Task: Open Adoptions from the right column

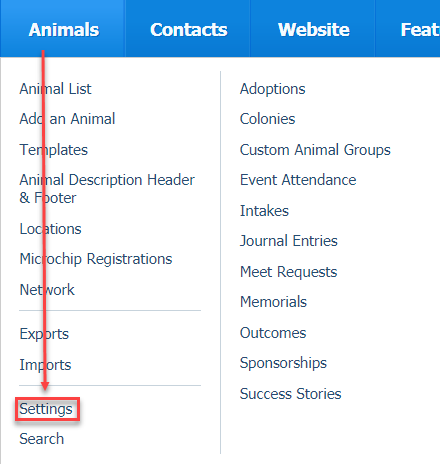Action: (x=273, y=89)
